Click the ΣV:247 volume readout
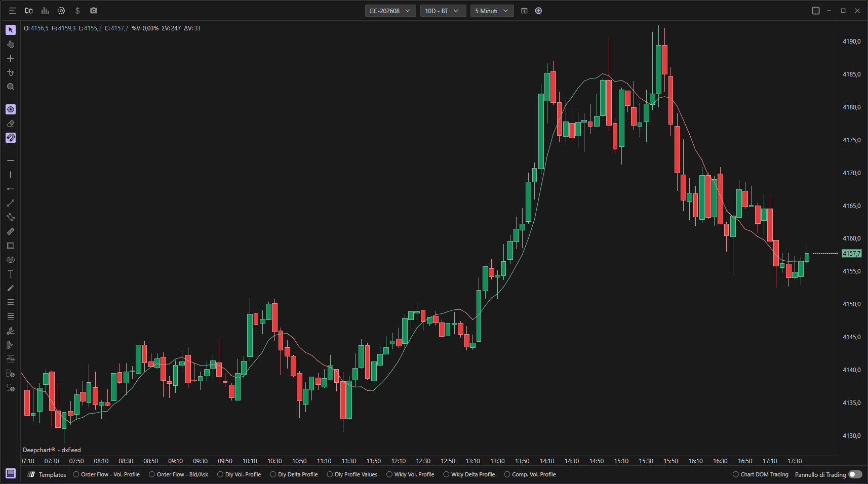The image size is (868, 484). tap(171, 28)
